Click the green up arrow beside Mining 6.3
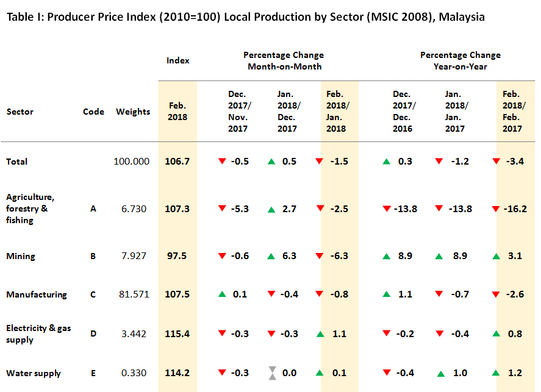The image size is (541, 392). coord(271,257)
